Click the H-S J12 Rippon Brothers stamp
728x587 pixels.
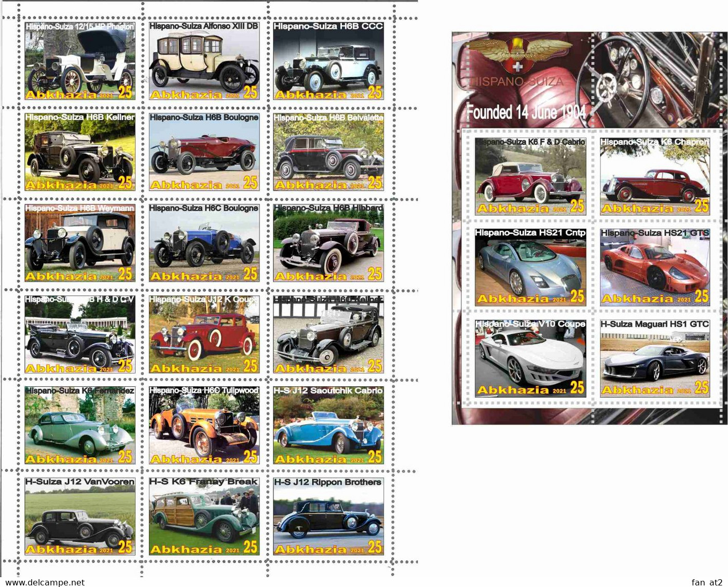328,516
